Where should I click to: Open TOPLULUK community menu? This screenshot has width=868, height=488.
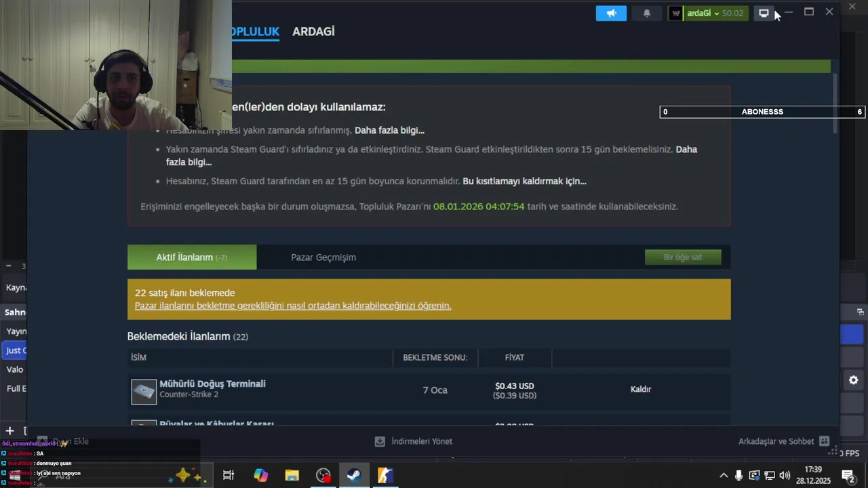[x=255, y=31]
